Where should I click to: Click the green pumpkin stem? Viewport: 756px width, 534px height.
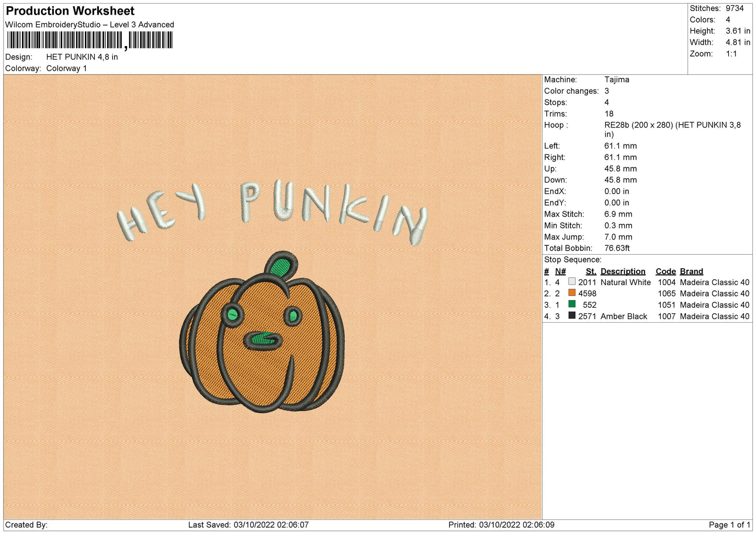point(281,266)
